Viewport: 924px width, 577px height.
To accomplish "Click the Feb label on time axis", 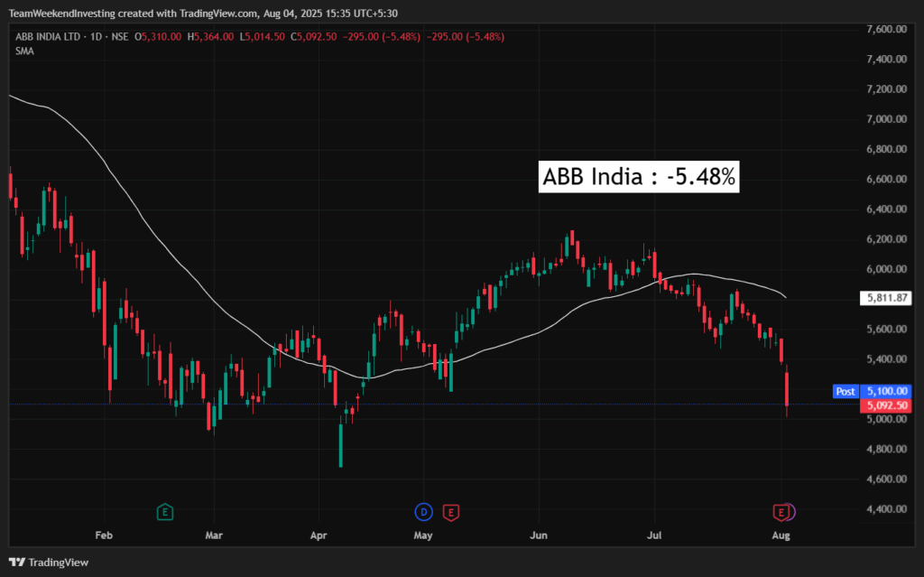I will tap(104, 535).
